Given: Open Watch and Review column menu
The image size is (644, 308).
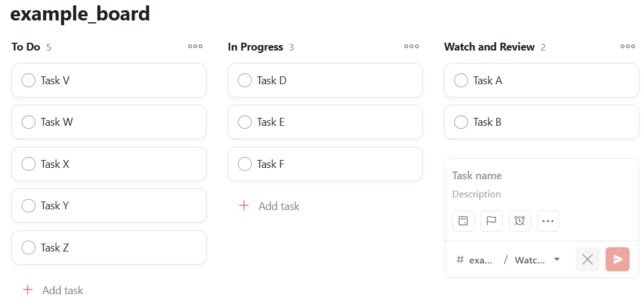Looking at the screenshot, I should pyautogui.click(x=628, y=46).
